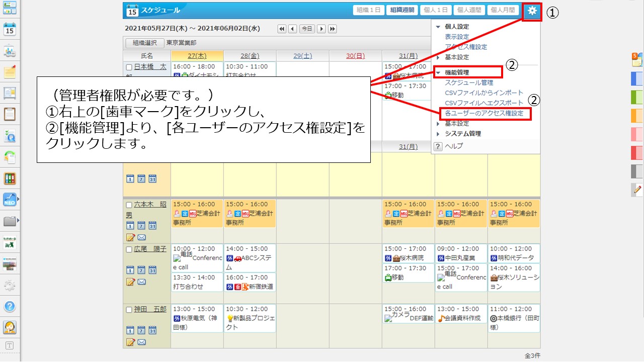
Task: Tick the checkbox beside 広尾 陽子
Action: [129, 249]
